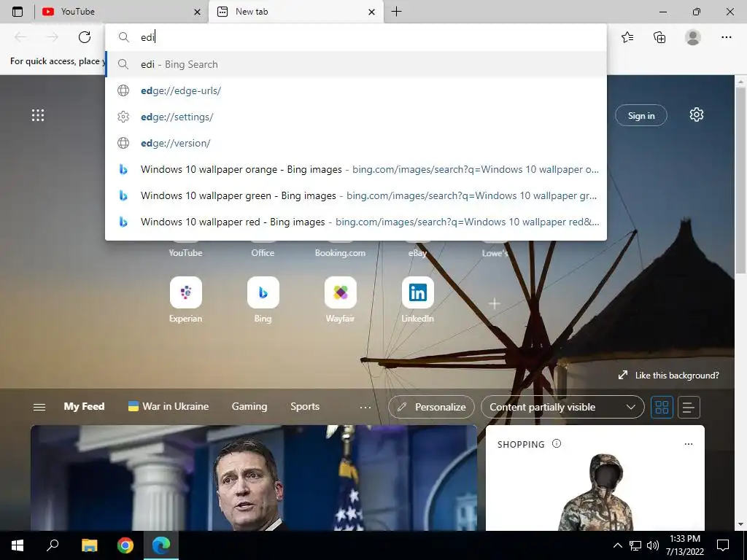
Task: Click the profile avatar icon
Action: [693, 37]
